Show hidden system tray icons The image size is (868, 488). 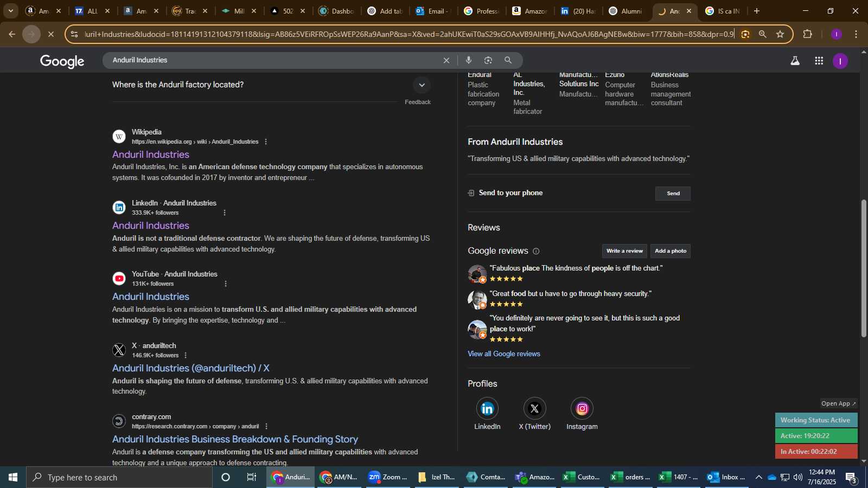(758, 477)
